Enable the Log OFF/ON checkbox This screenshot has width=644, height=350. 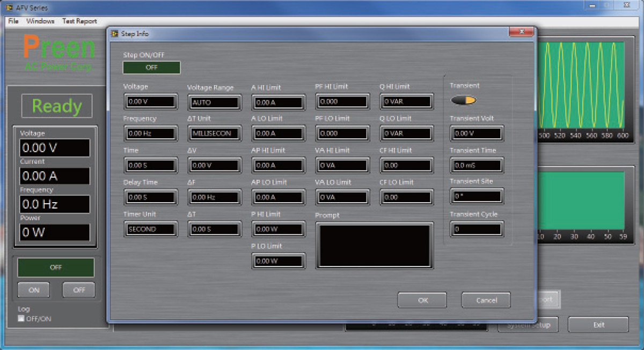tap(21, 319)
